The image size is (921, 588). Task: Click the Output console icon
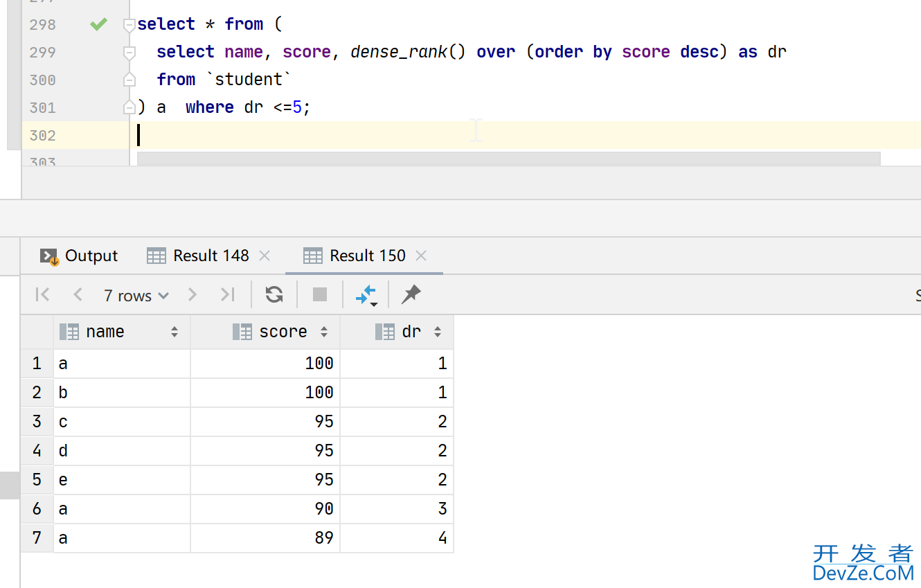(48, 256)
